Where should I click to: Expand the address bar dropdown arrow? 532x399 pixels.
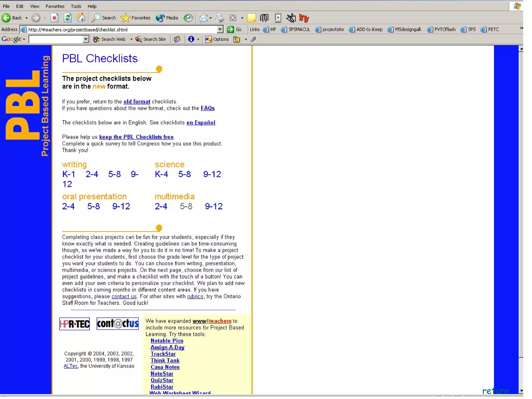[x=220, y=29]
